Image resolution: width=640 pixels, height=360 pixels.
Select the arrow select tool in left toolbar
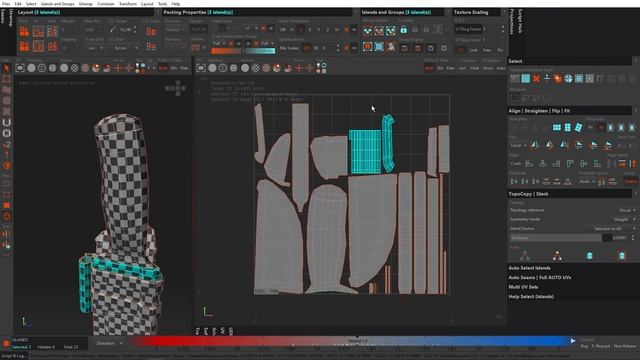coord(7,68)
